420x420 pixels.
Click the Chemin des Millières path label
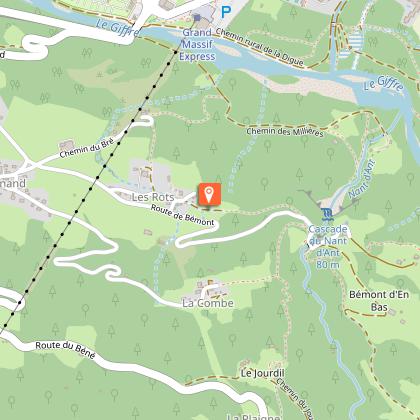pyautogui.click(x=285, y=132)
